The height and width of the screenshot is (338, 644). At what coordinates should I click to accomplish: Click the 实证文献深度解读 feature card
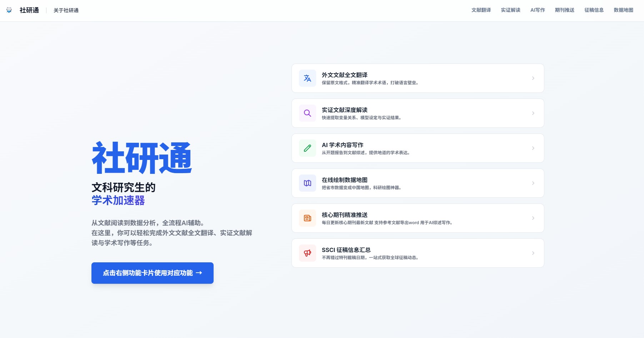[417, 113]
